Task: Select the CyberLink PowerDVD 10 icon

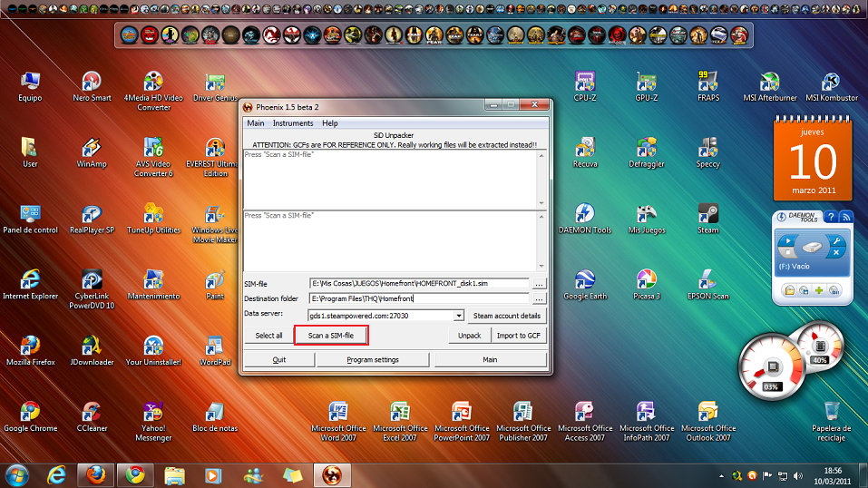Action: 92,289
